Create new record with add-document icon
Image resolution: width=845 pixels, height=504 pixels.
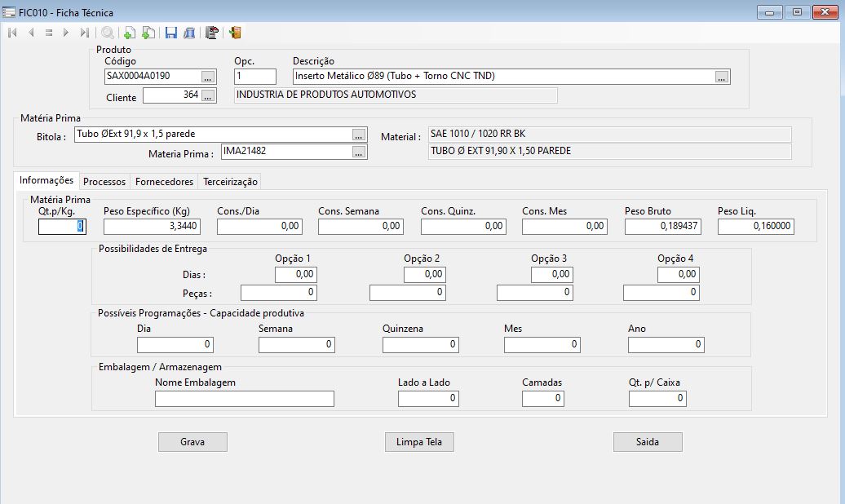pyautogui.click(x=129, y=33)
